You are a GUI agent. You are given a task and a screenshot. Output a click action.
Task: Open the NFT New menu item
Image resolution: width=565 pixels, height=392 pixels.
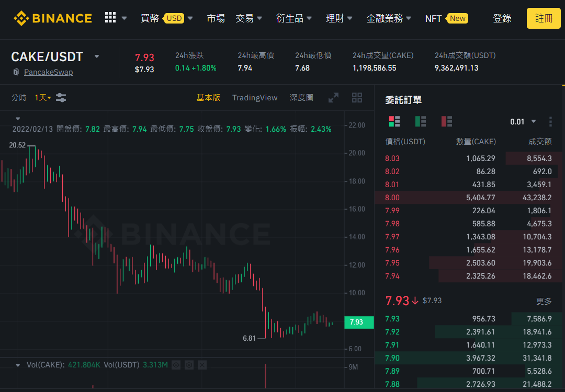(x=446, y=18)
